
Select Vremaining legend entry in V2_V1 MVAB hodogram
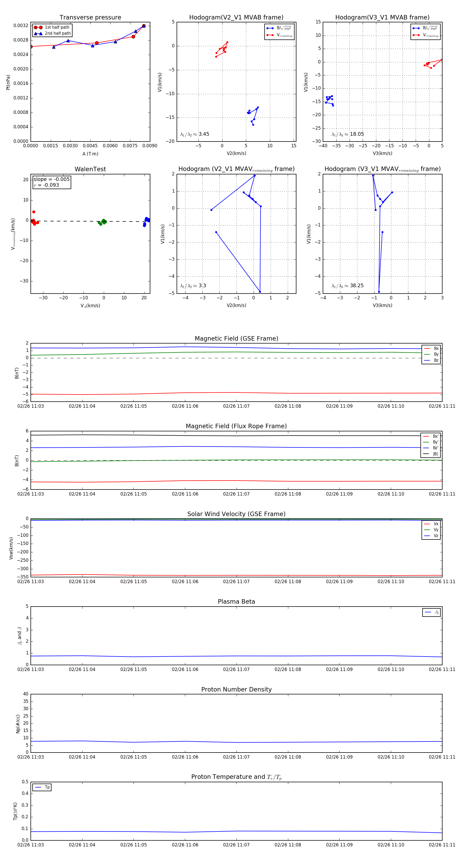pyautogui.click(x=279, y=35)
